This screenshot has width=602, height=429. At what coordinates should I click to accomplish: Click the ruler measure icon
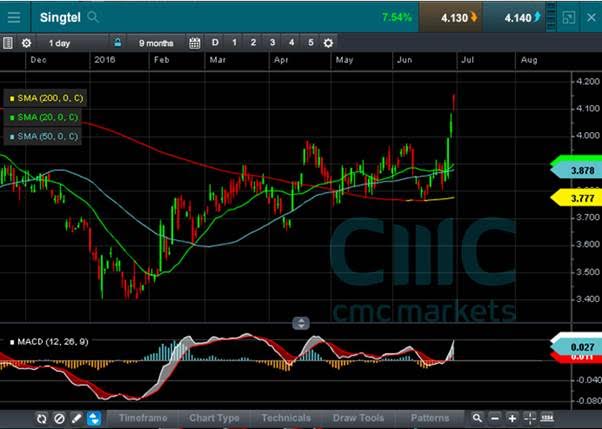pyautogui.click(x=547, y=417)
